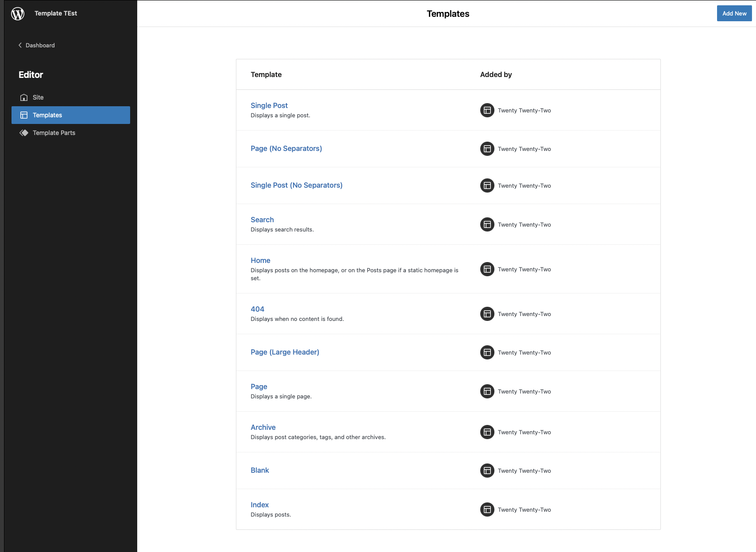Open the Page (No Separators) template

[286, 148]
